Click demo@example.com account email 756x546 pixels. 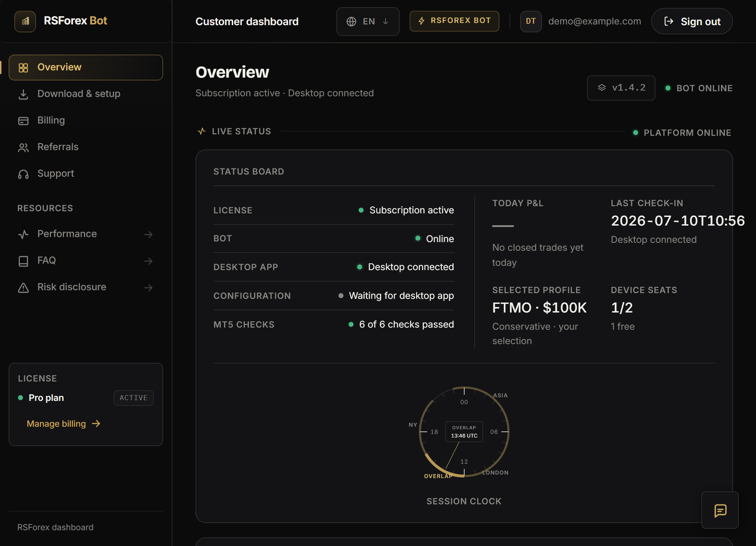[x=594, y=21]
